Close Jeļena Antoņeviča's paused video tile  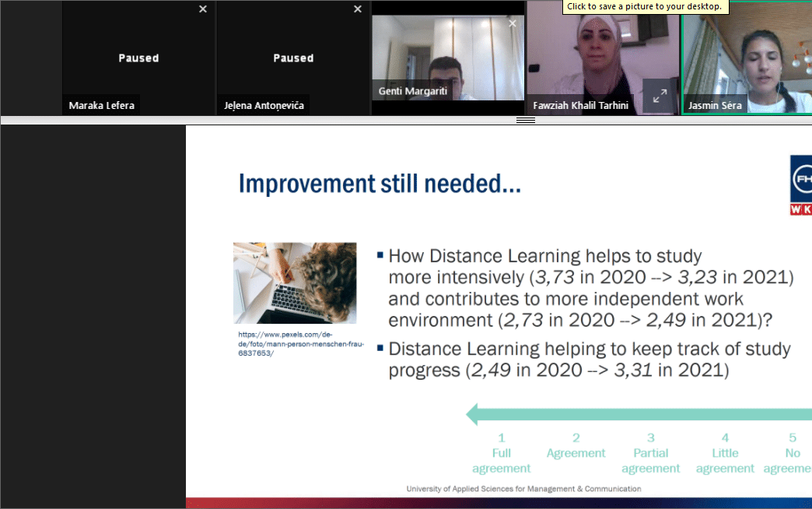pos(358,9)
